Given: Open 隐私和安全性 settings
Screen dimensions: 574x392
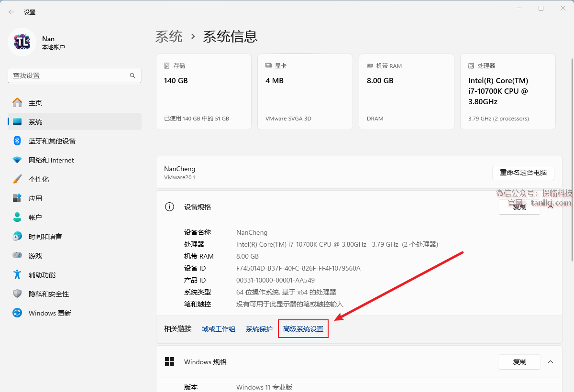Looking at the screenshot, I should pyautogui.click(x=48, y=294).
